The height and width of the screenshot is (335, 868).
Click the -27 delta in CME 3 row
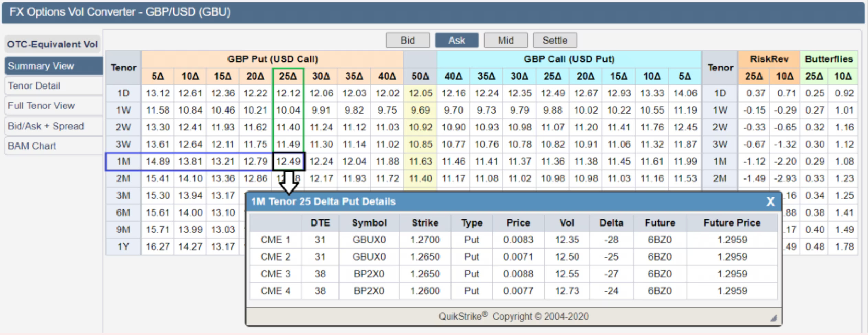pos(611,274)
